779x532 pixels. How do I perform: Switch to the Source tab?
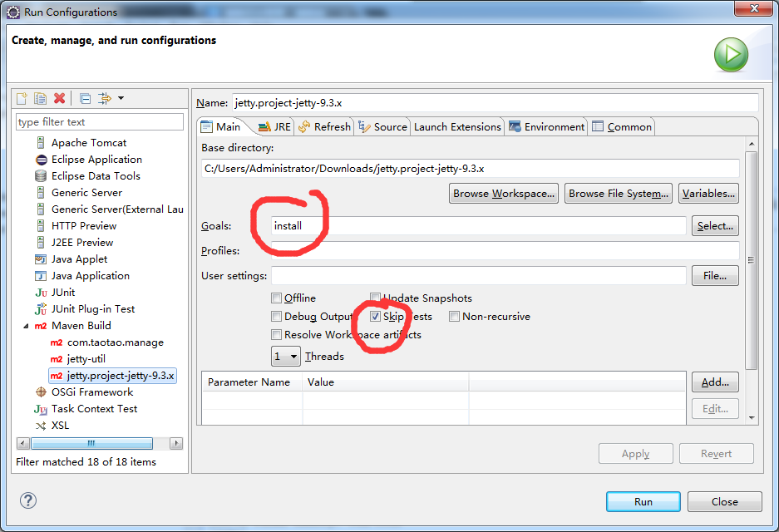click(x=382, y=127)
